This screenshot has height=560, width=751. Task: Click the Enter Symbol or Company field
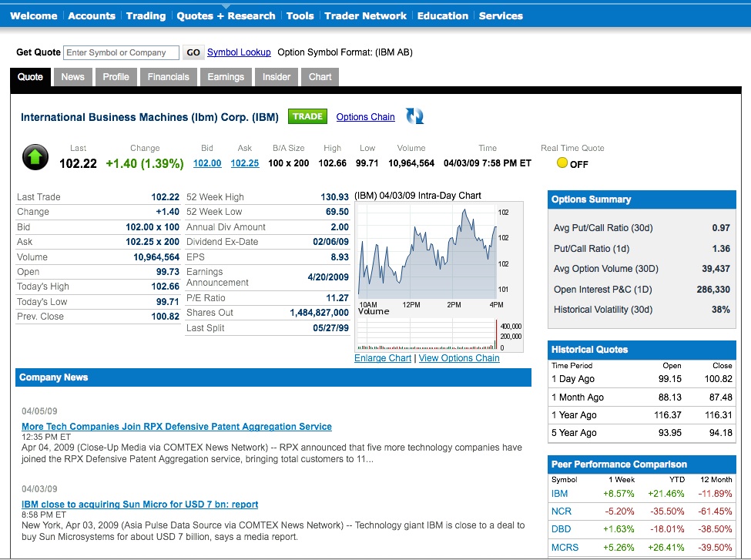(121, 52)
